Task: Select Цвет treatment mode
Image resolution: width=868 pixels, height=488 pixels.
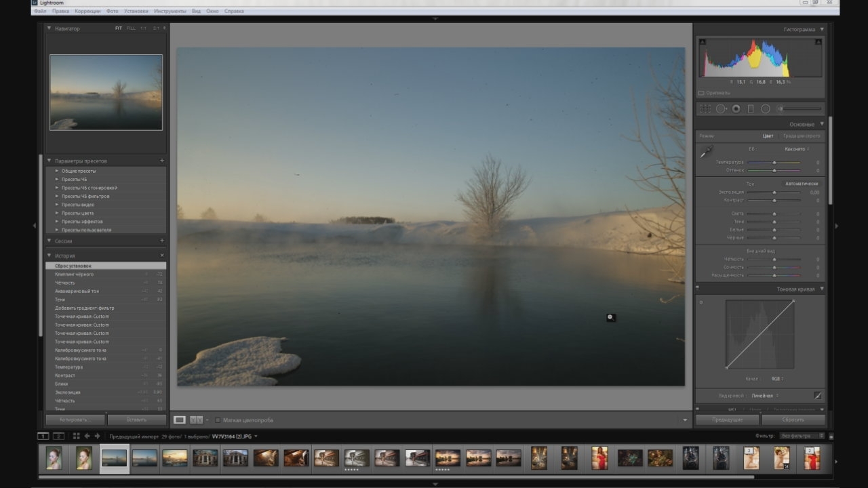Action: (x=768, y=136)
